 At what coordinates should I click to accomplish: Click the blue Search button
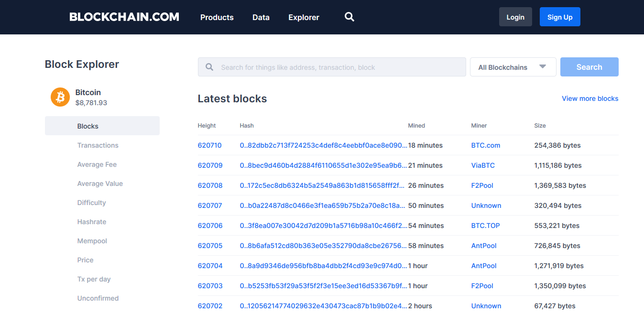(589, 67)
